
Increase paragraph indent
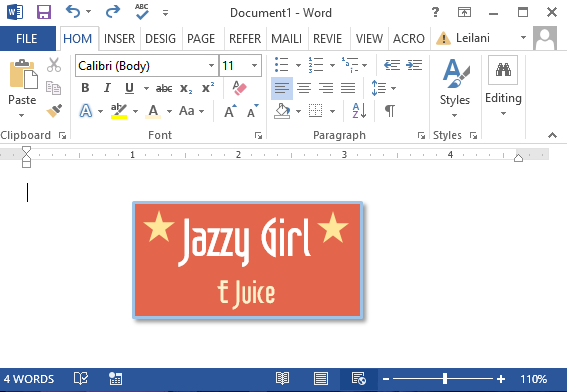[414, 65]
